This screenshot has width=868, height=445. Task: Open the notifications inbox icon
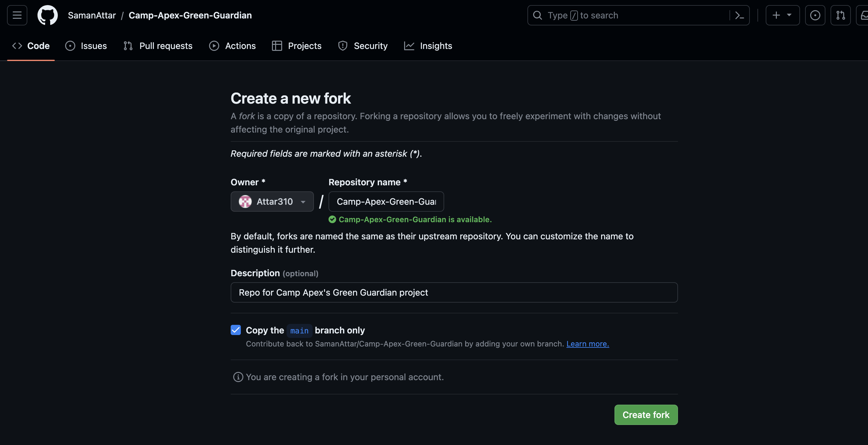click(863, 15)
